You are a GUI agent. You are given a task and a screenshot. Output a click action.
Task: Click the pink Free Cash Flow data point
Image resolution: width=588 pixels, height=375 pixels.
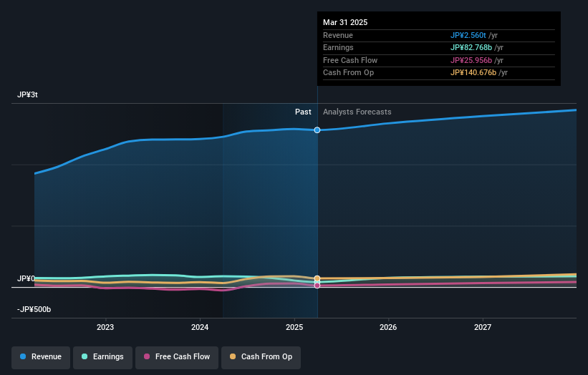pyautogui.click(x=317, y=286)
